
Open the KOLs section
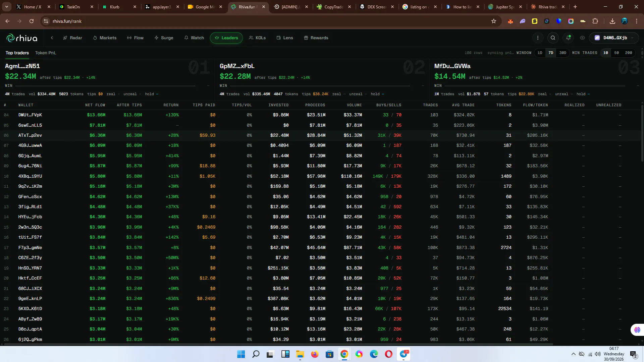coord(257,38)
